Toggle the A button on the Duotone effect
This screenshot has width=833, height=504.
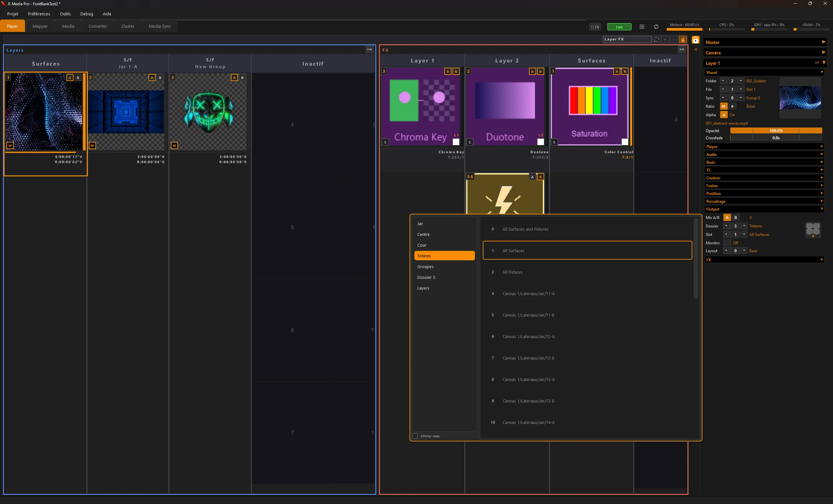[532, 71]
